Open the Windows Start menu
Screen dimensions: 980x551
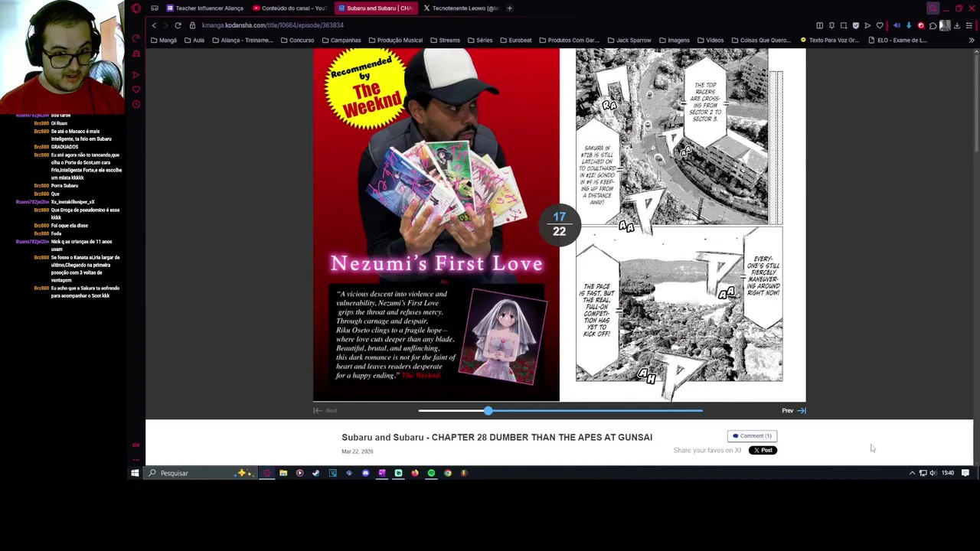135,473
